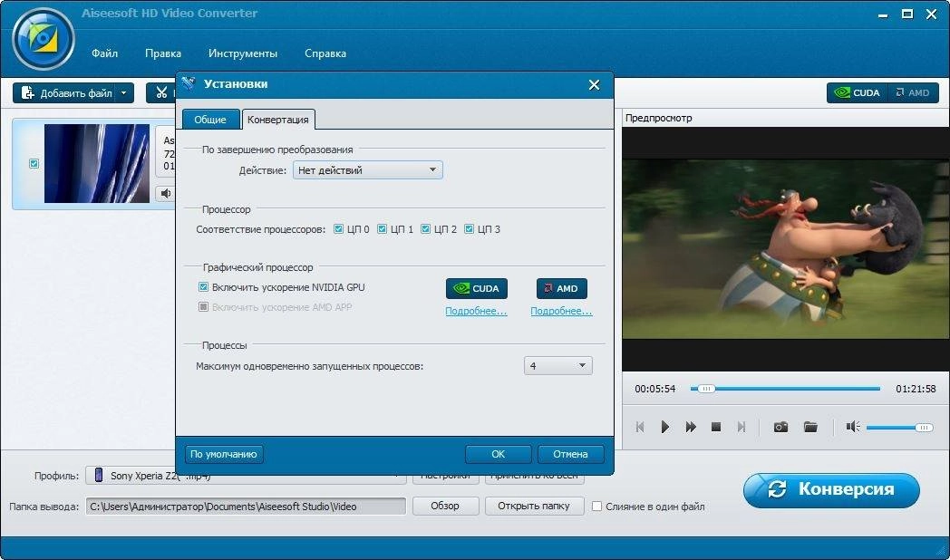Click the Открыть папку button
This screenshot has height=560, width=950.
[x=534, y=506]
